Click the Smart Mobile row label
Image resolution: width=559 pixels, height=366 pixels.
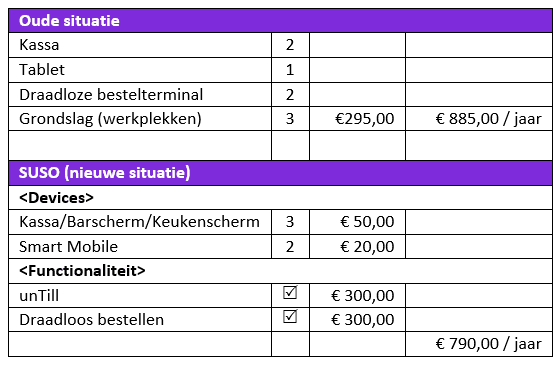68,247
